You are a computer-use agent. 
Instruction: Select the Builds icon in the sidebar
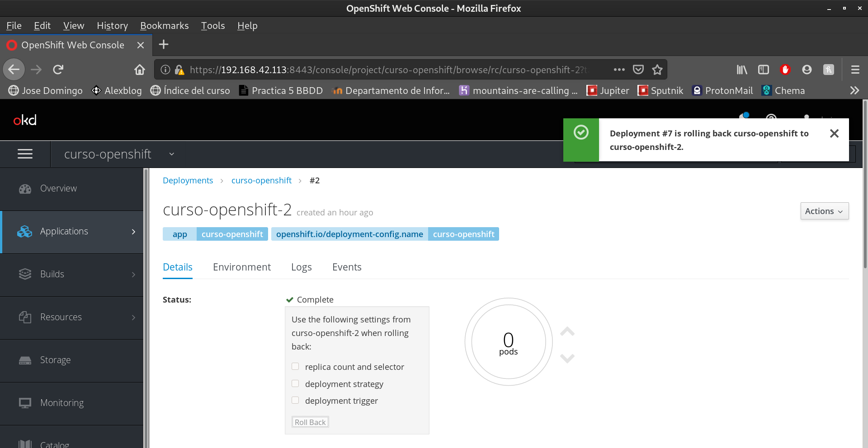(25, 274)
